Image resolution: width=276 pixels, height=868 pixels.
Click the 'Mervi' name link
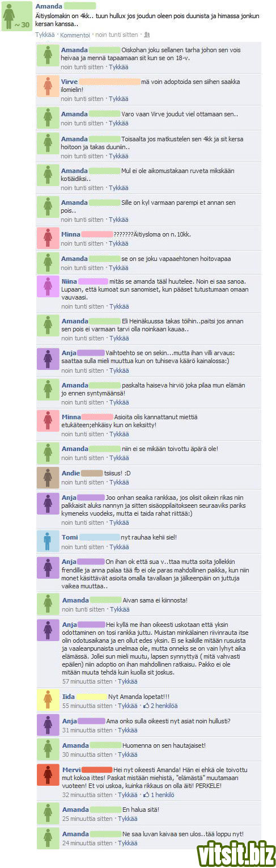point(70,769)
